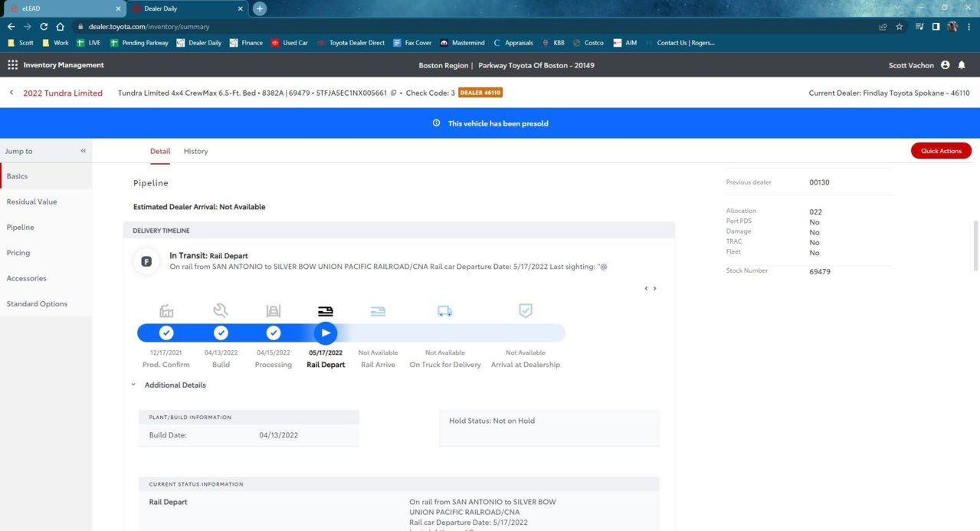Click the browser back arrow
Screen dimensions: 980x531
pyautogui.click(x=11, y=26)
